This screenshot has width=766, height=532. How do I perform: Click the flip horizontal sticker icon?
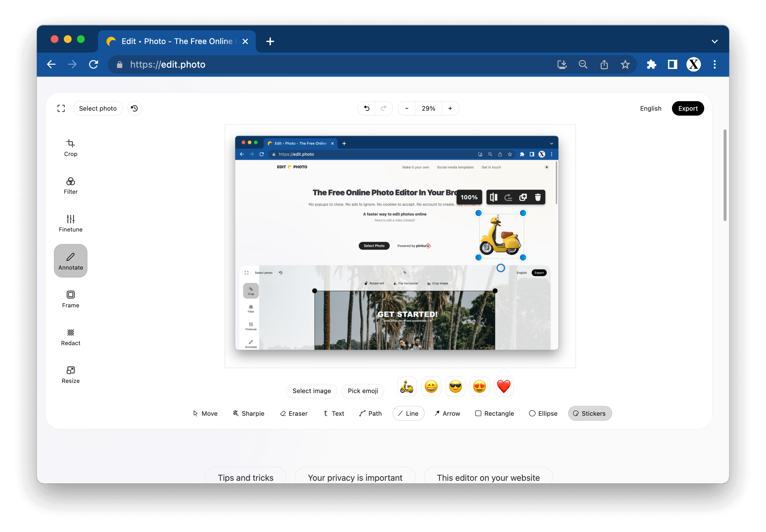(493, 197)
